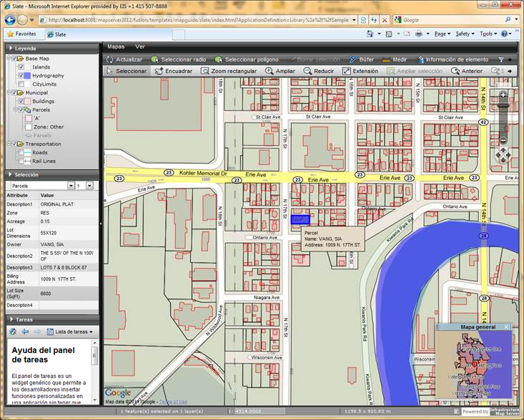This screenshot has width=524, height=420.
Task: Click the Ampliar zoom-in tool
Action: tap(280, 71)
